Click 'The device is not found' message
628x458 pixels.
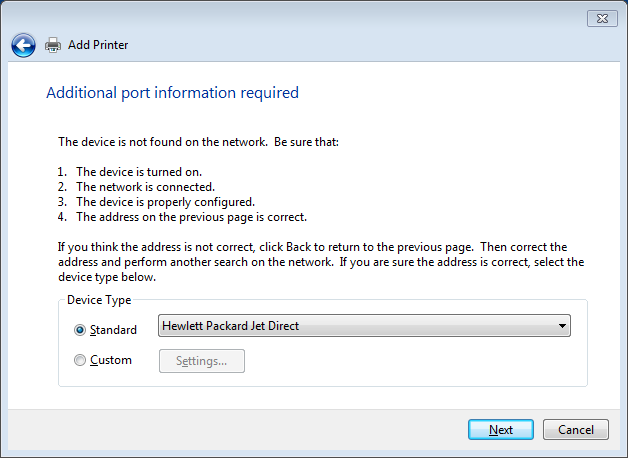click(198, 142)
